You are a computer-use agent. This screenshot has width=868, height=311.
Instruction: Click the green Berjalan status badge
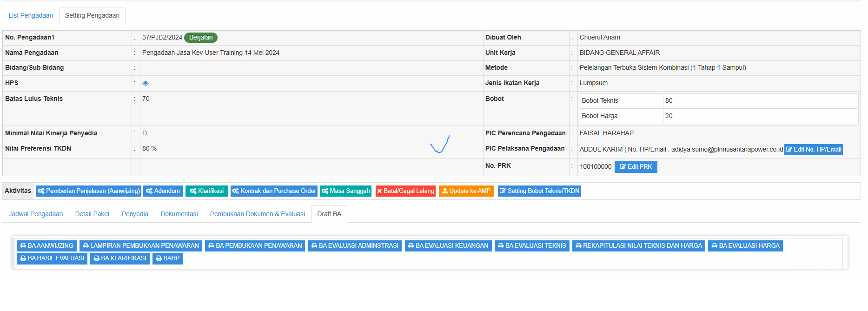[x=200, y=38]
